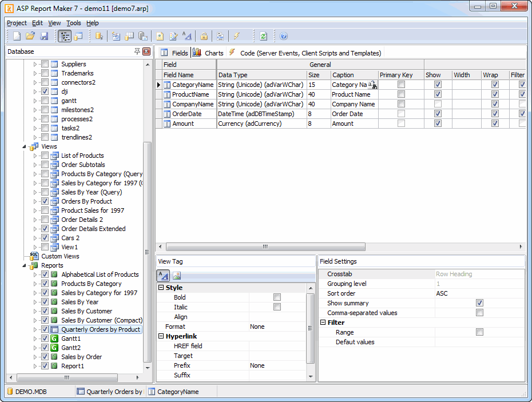Click the fields grid horizontal scrollbar
This screenshot has width=532, height=402.
click(x=265, y=246)
